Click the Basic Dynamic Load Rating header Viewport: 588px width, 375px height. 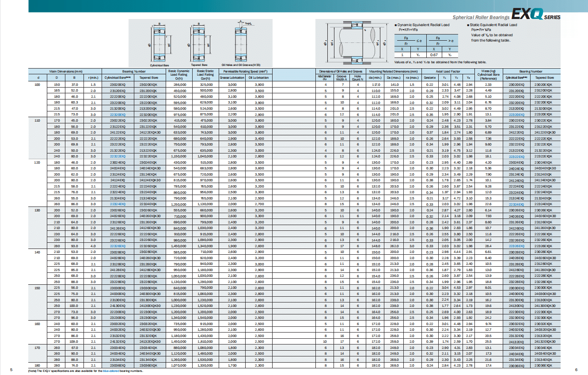(x=178, y=74)
